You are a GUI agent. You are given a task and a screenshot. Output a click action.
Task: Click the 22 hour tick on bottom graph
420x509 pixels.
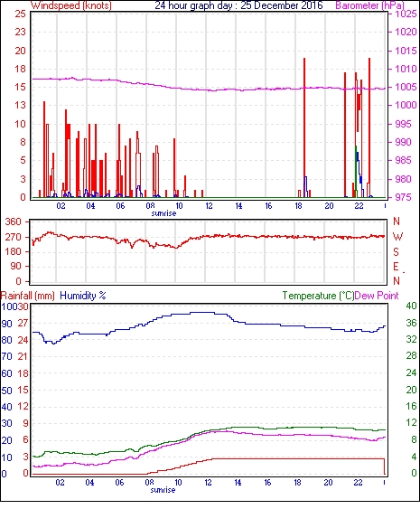coord(358,483)
